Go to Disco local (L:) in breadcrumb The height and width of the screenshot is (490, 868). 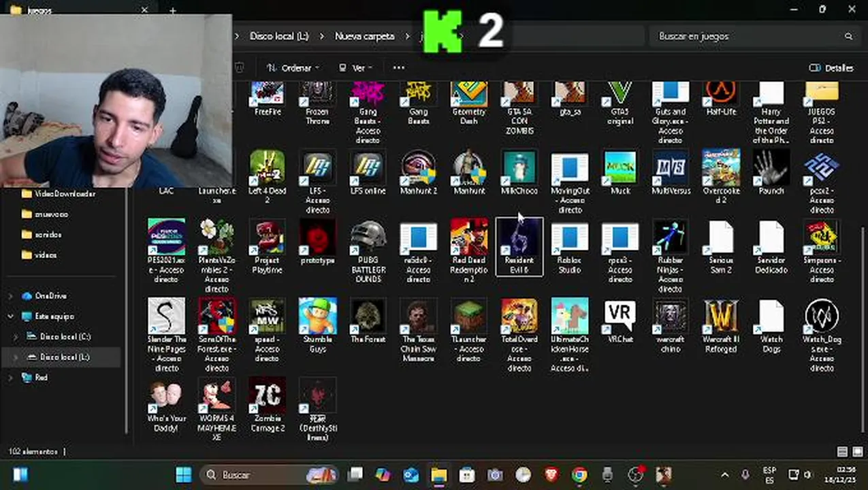click(x=279, y=36)
